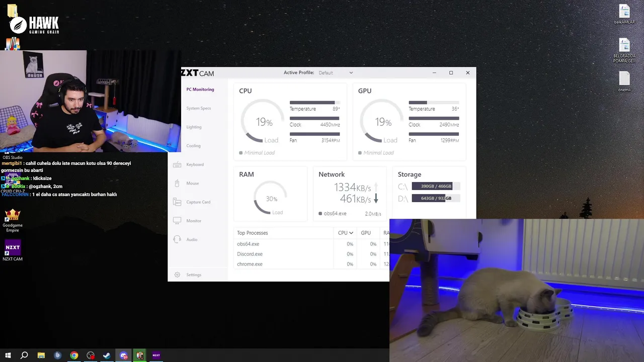Open the thermometer app on taskbar
The image size is (644, 362).
(140, 355)
